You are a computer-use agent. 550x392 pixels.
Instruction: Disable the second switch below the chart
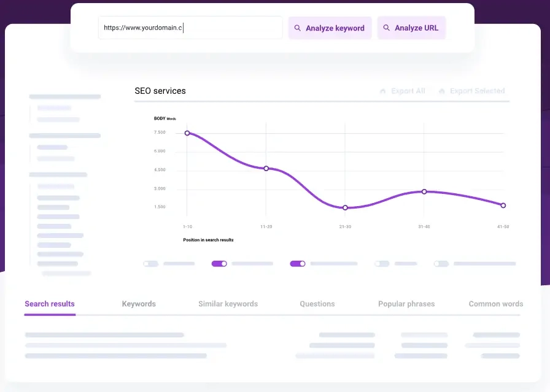click(219, 264)
